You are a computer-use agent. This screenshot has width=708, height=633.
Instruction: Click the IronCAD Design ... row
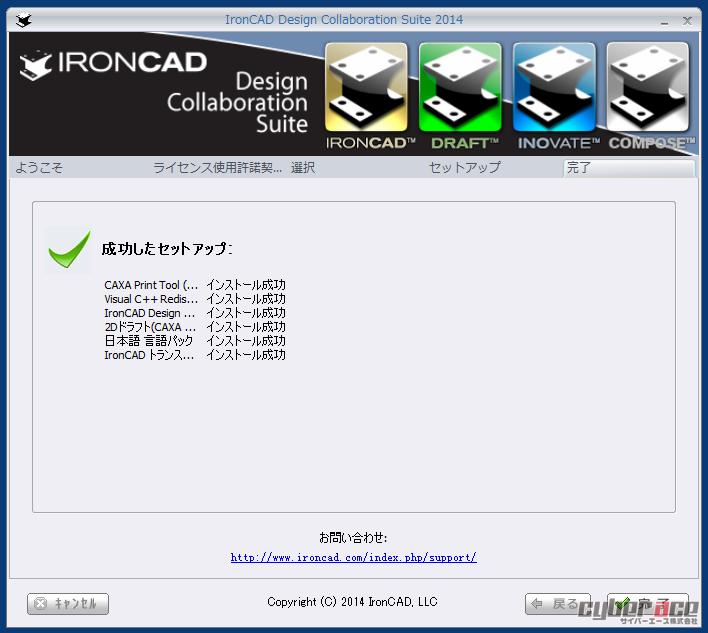(x=195, y=313)
